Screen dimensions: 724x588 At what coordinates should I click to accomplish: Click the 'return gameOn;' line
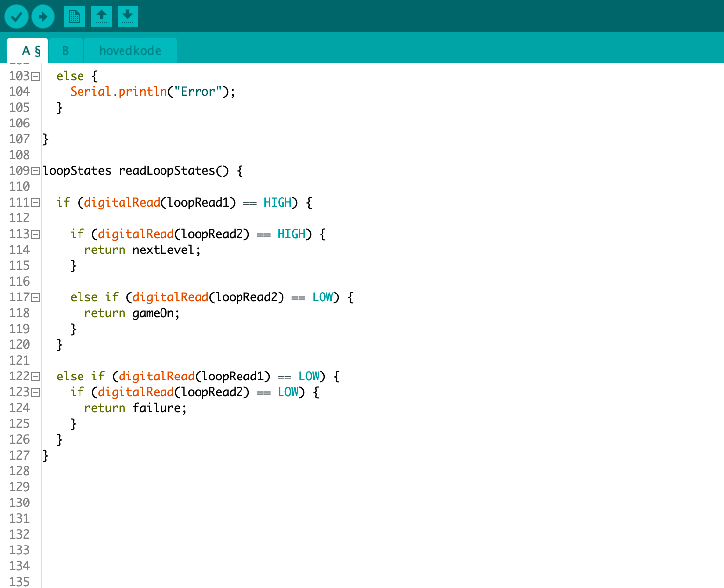pos(132,313)
